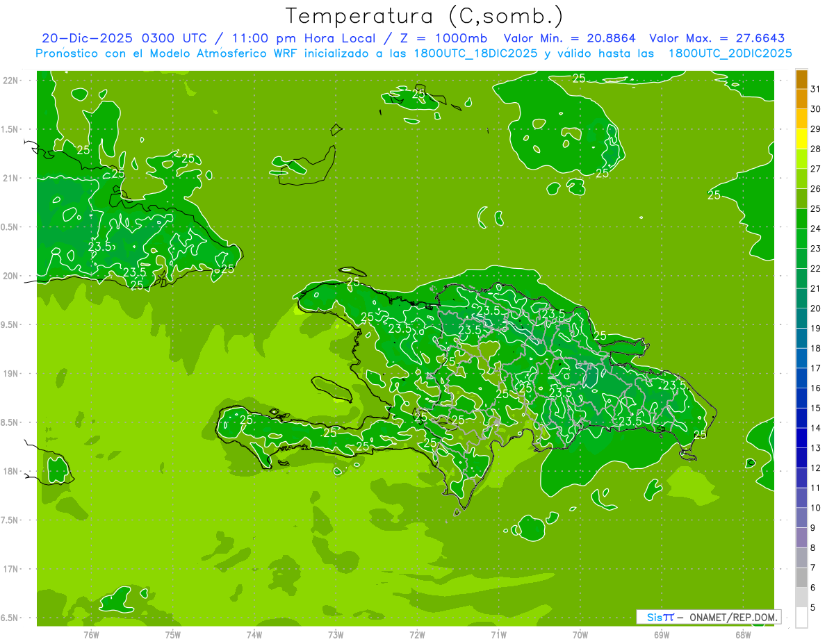
Task: Select "Valor Max. = 27.6643" text
Action: click(x=717, y=38)
